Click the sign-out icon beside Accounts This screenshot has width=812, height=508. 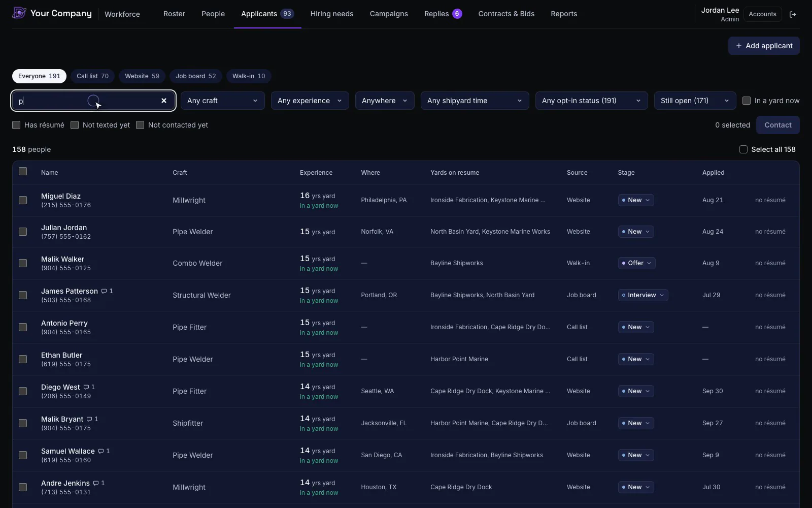(793, 14)
